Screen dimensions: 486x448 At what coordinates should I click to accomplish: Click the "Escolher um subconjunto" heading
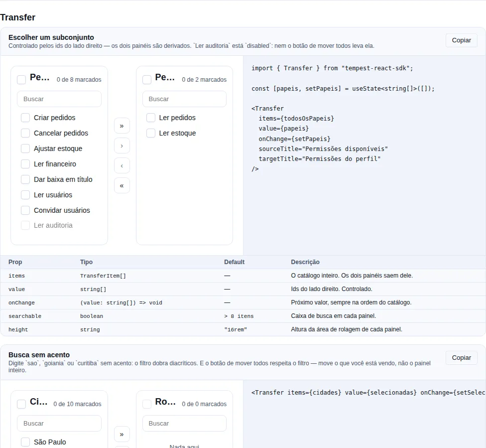tap(51, 37)
